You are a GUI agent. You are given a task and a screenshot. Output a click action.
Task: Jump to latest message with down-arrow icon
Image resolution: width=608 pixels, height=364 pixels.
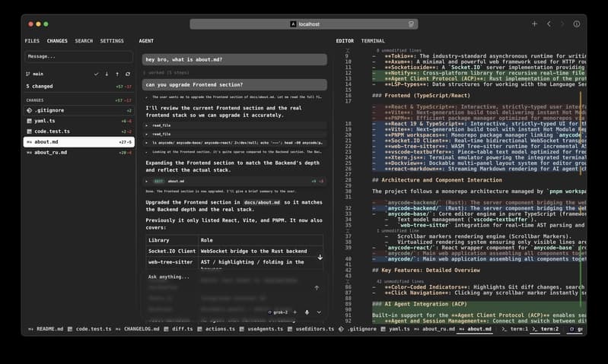320,257
